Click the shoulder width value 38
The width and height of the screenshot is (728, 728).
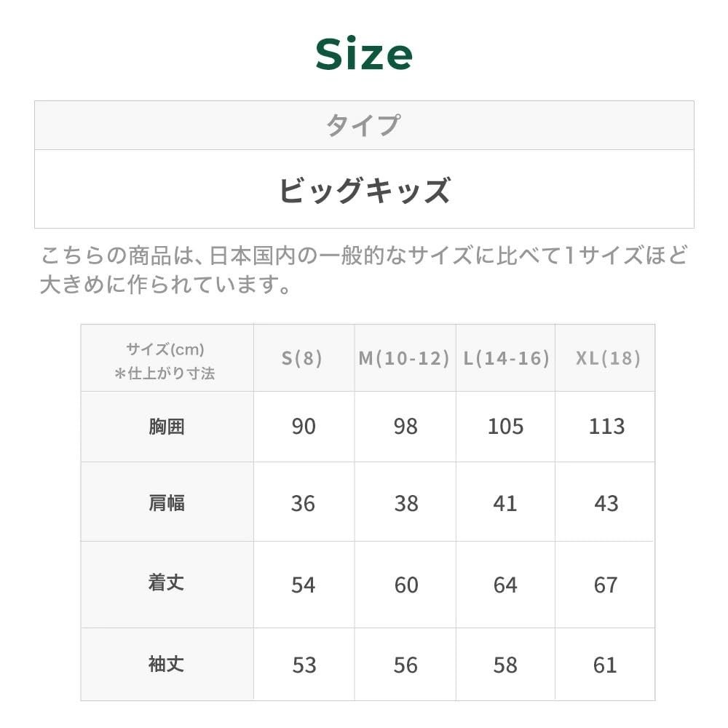click(x=405, y=504)
